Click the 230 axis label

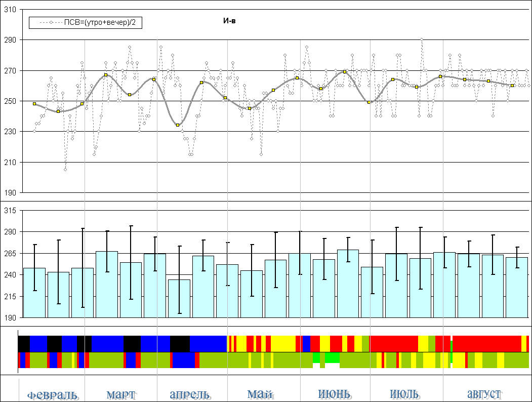coord(10,132)
